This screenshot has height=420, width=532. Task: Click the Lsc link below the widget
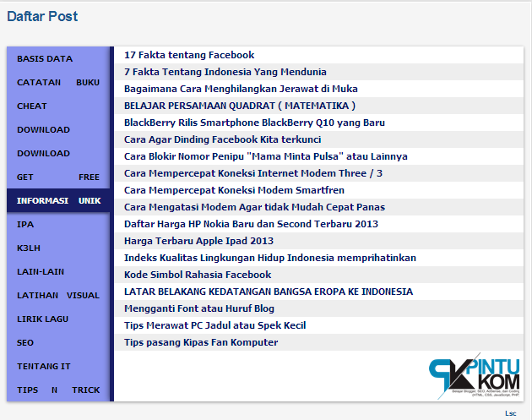pyautogui.click(x=511, y=413)
